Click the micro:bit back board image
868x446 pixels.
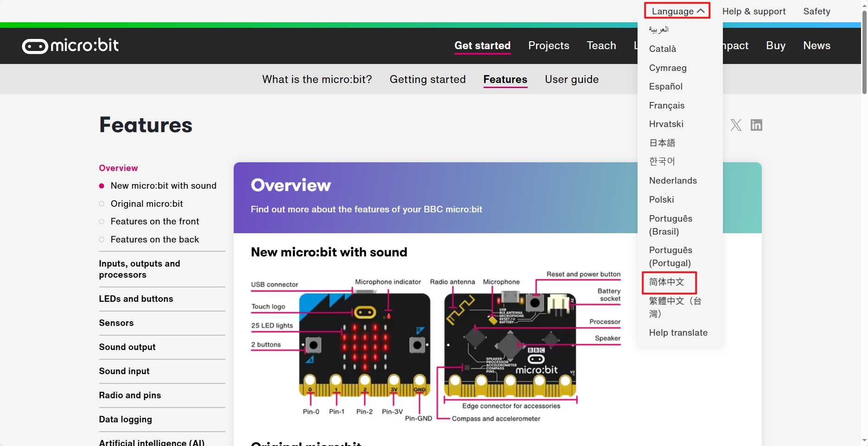click(x=510, y=344)
